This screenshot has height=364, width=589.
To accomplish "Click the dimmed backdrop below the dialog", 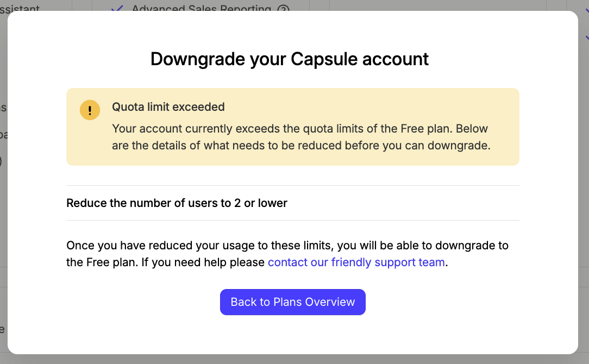I will tap(294, 360).
